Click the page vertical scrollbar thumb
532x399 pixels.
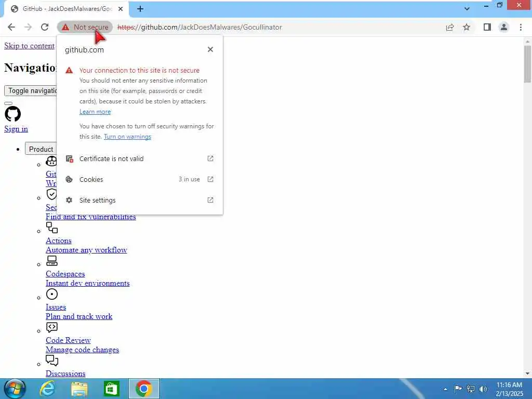[x=527, y=64]
